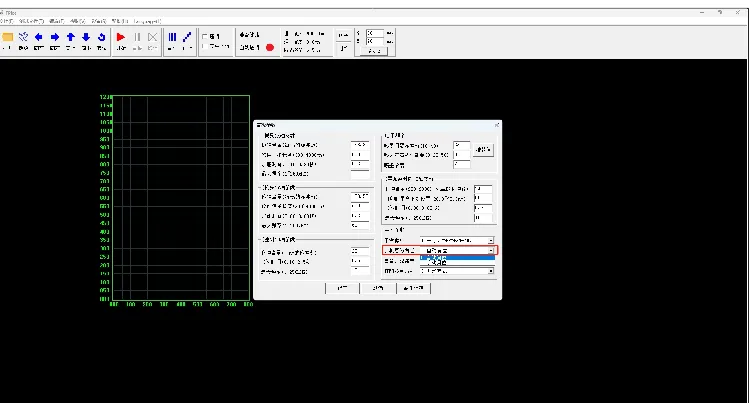Click the grey pause bars icon
Viewport: 749px width, 403px height.
point(137,37)
